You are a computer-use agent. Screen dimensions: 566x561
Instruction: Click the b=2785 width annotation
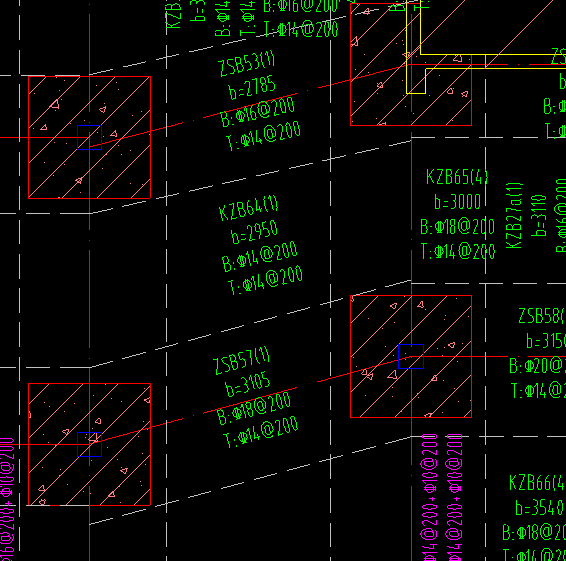click(x=252, y=87)
